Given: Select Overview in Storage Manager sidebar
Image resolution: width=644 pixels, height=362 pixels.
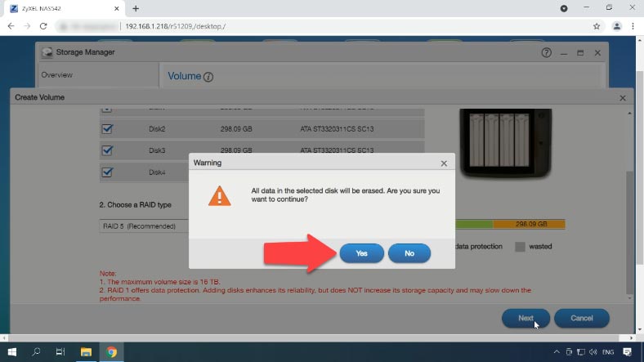Looking at the screenshot, I should (x=56, y=74).
